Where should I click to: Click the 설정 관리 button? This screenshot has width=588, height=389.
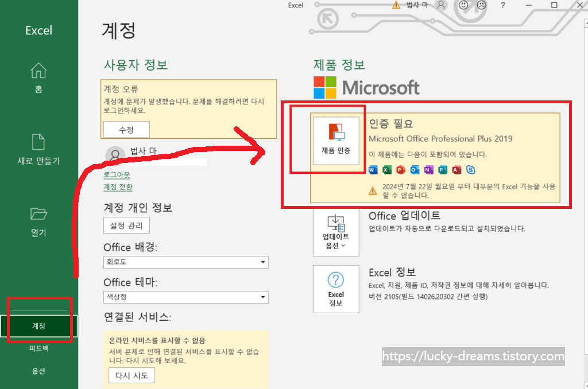(126, 225)
